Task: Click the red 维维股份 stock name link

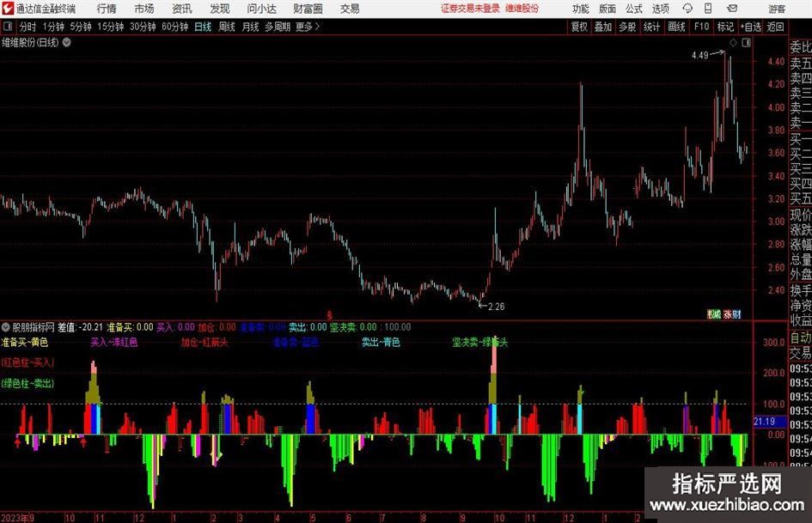Action: (x=522, y=9)
